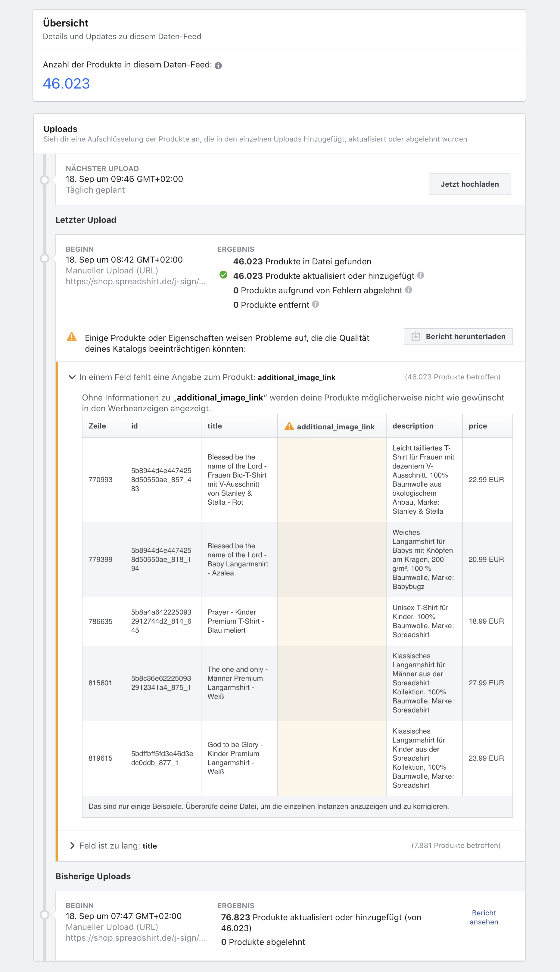Click info icon beside 'Produkte aufgrund von Fehlern abgelehnt'
560x972 pixels.
coord(409,290)
